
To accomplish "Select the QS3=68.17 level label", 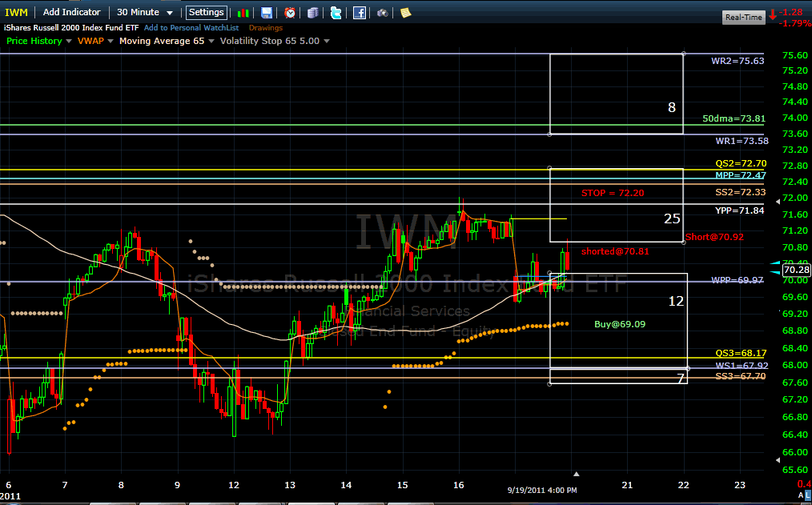I will point(741,354).
